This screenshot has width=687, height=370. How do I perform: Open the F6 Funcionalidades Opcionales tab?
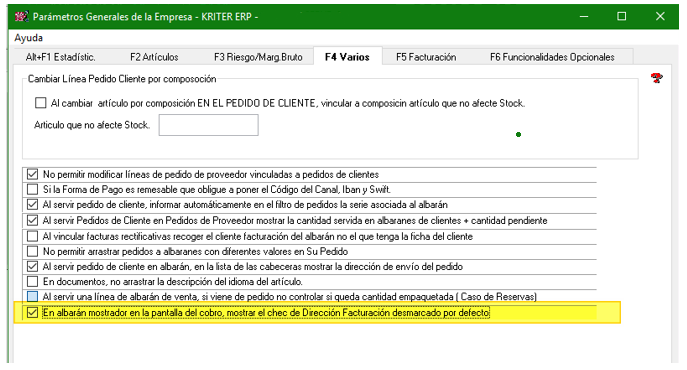[552, 57]
